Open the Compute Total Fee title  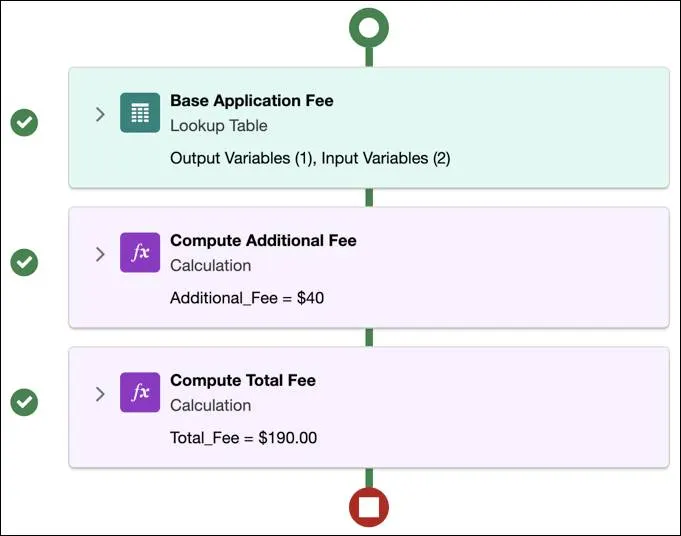243,380
